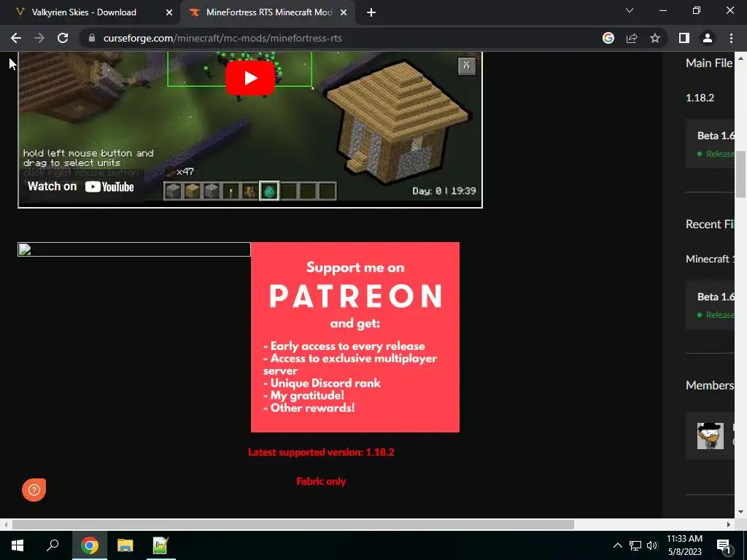Click the horizontal scrollbar thumb
747x560 pixels.
point(293,524)
